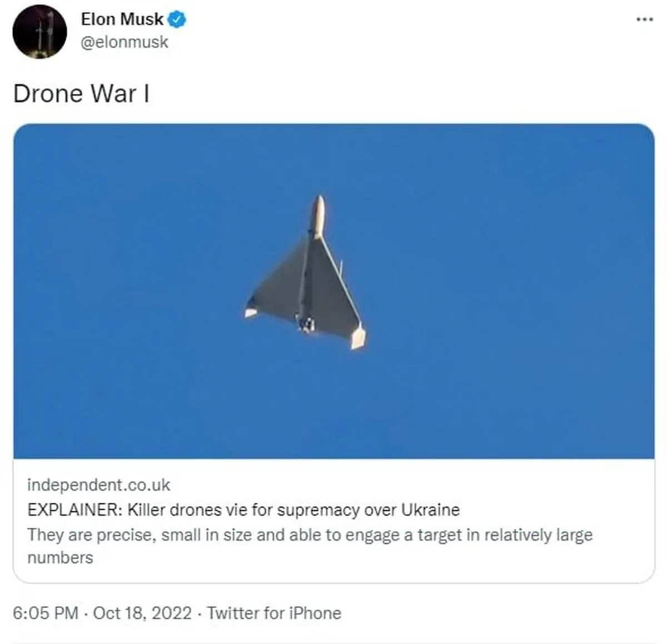
Task: Click the word "numbers" in card description
Action: click(60, 557)
